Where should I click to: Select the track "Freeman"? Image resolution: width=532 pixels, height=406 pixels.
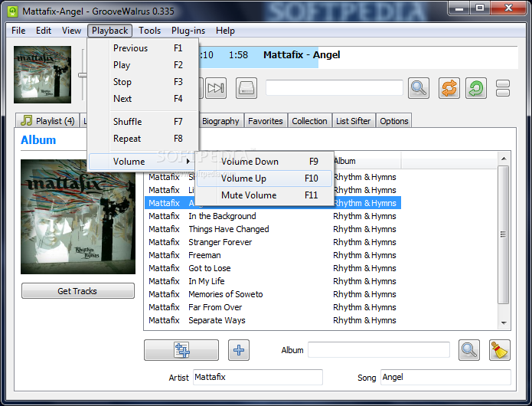point(273,255)
